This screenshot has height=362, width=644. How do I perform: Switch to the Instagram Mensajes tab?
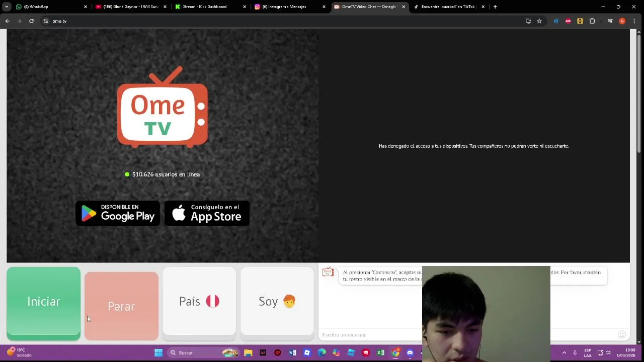[289, 7]
